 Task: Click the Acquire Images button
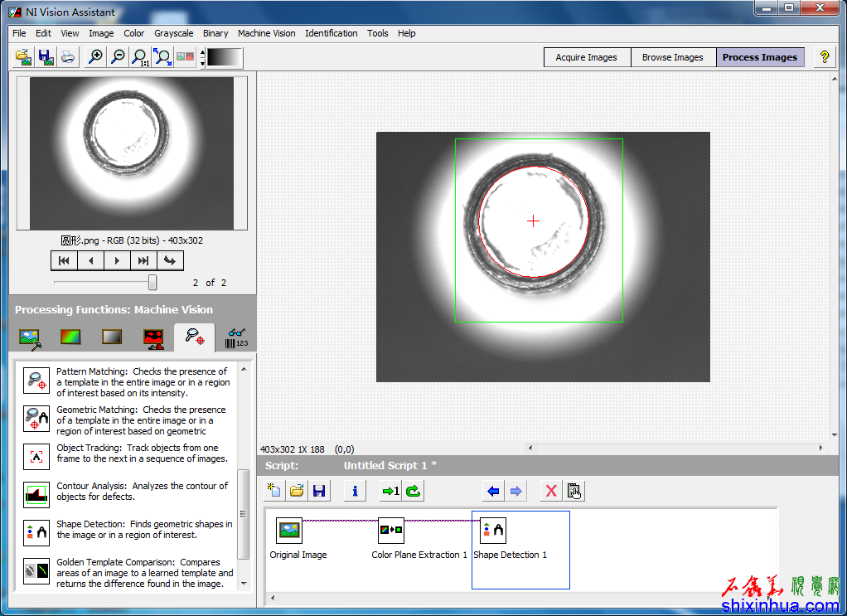[x=586, y=57]
